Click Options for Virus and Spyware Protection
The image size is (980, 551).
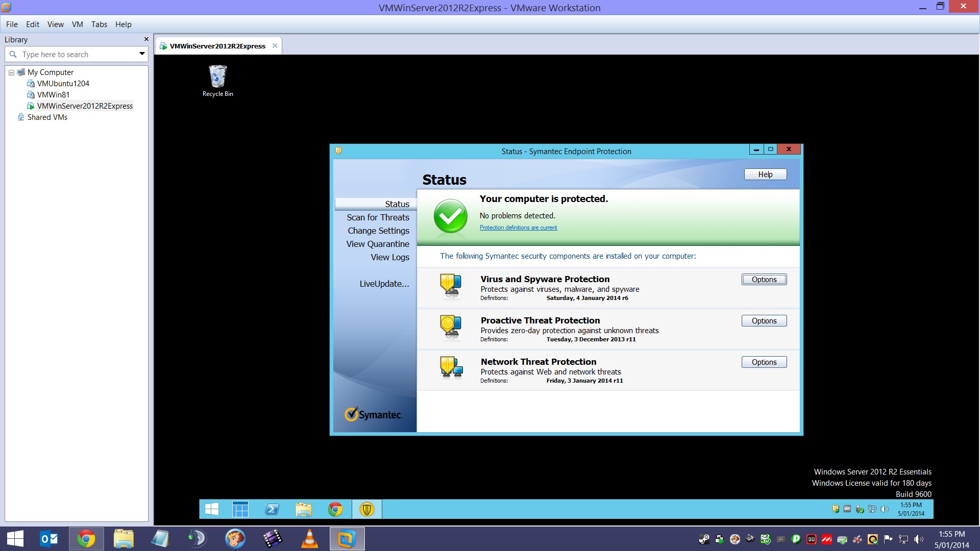click(764, 280)
